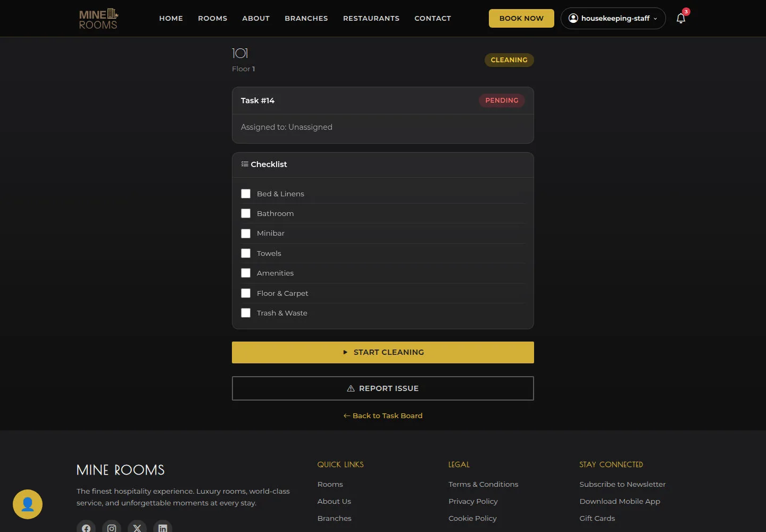View the Privacy Policy link

click(x=473, y=502)
